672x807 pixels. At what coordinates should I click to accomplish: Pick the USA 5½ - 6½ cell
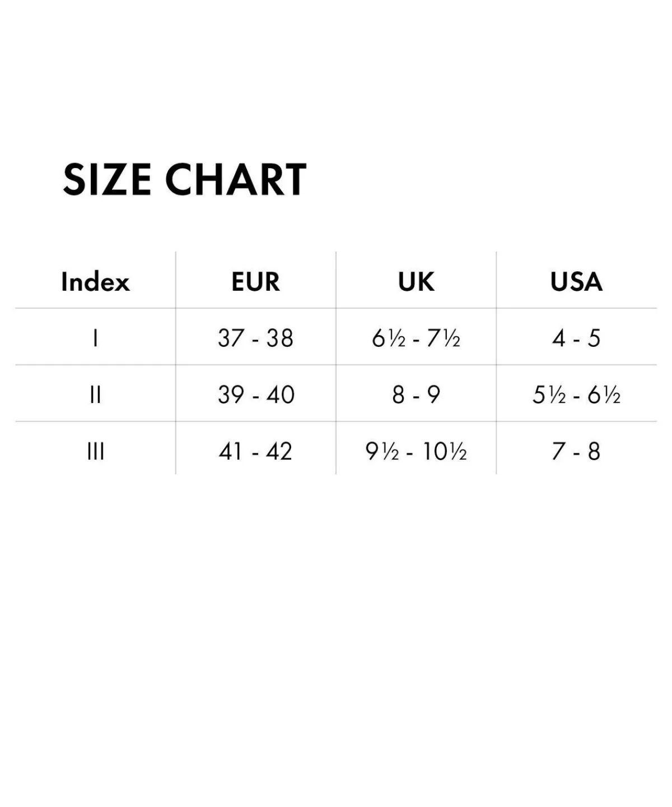coord(576,395)
